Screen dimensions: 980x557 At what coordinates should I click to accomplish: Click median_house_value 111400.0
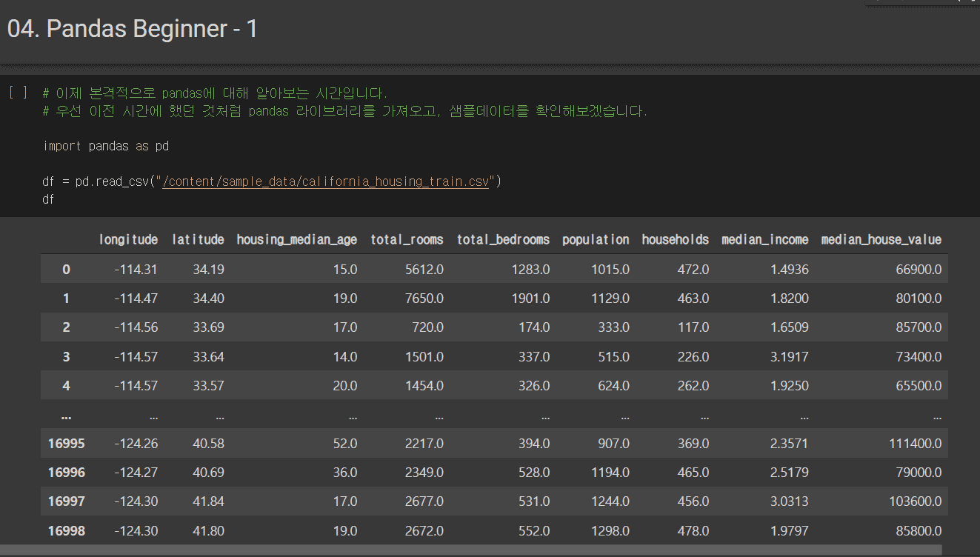916,444
